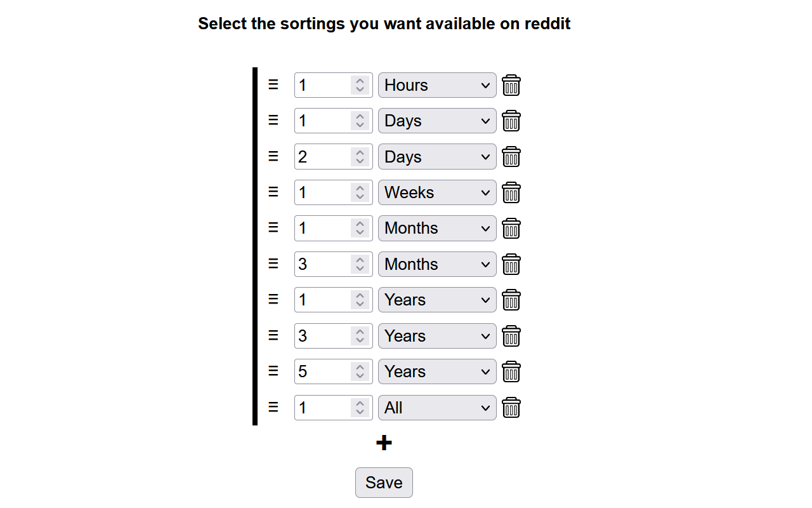Click the number field of the 1 Weeks row
This screenshot has height=508, width=812.
334,192
